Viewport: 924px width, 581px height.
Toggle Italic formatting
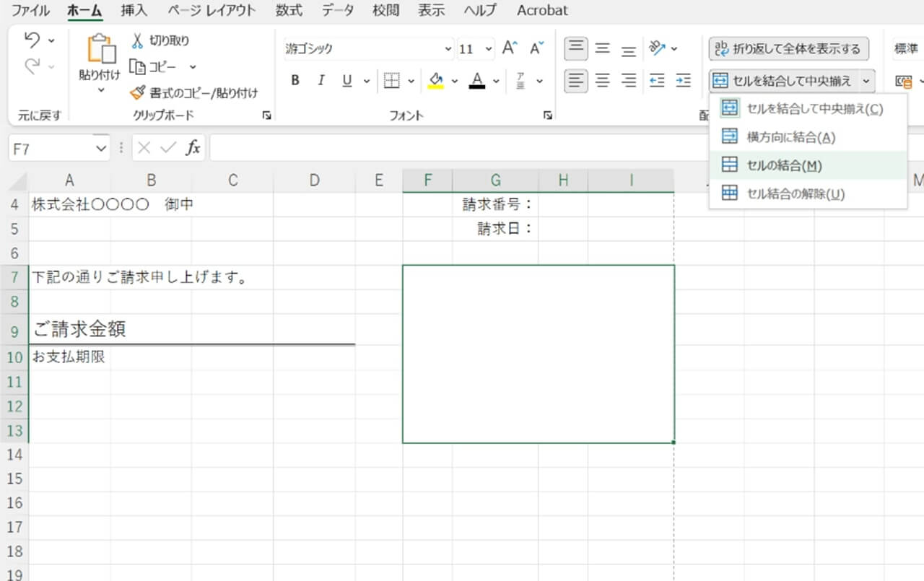(321, 81)
